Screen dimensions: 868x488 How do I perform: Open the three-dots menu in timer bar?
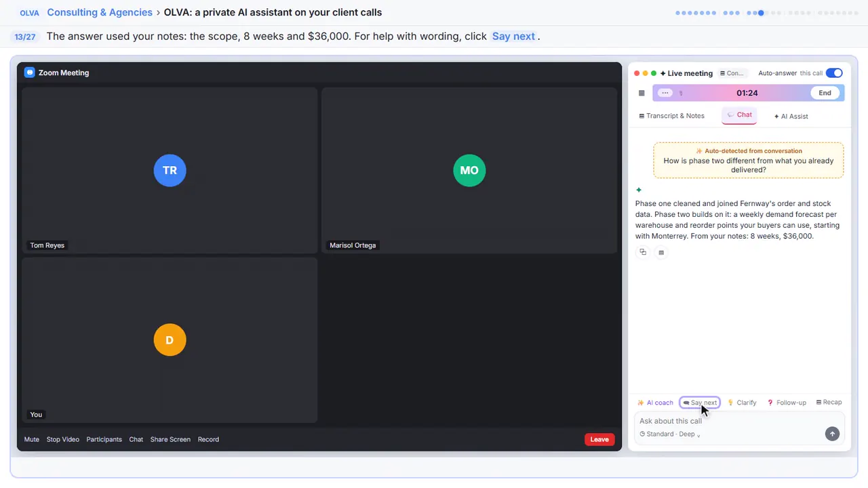pos(665,93)
